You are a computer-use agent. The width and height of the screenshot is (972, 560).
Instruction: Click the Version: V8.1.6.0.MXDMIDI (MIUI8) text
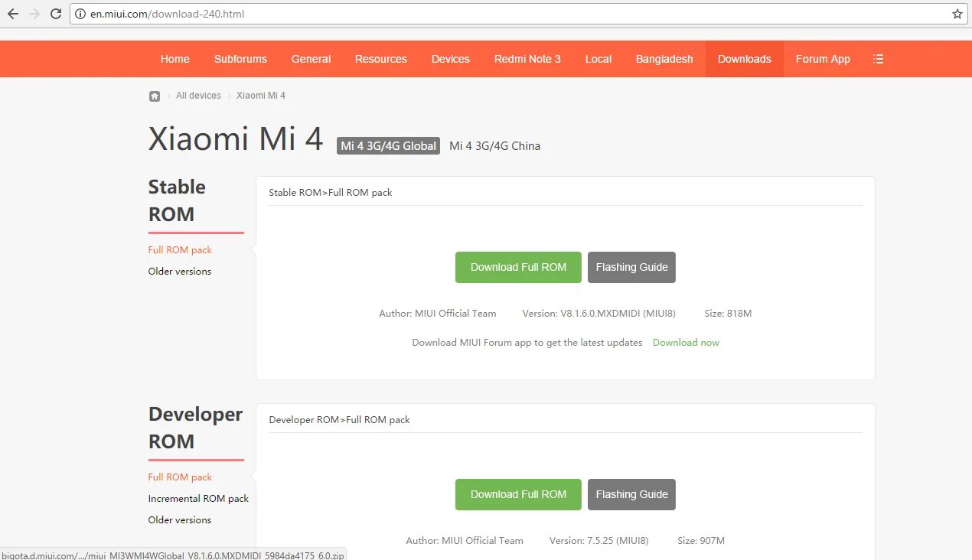pos(600,314)
